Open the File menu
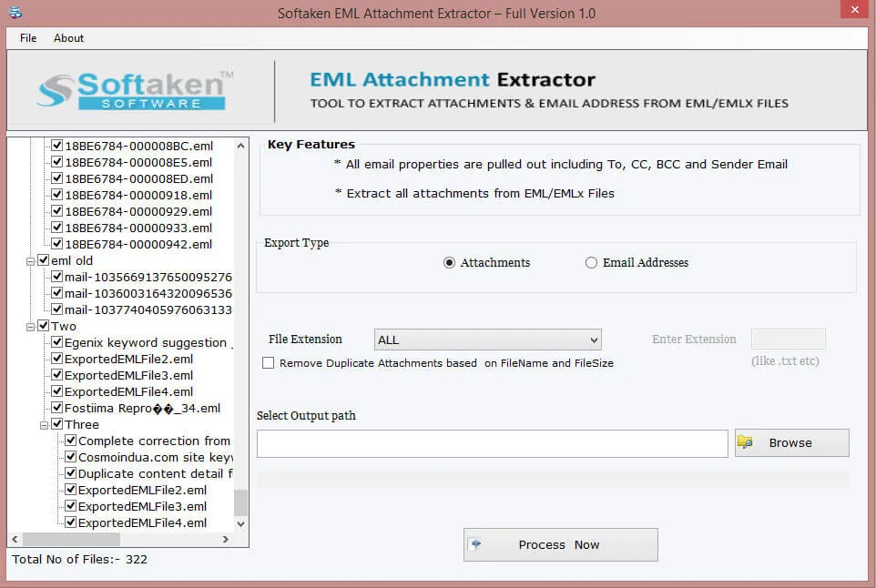Image resolution: width=876 pixels, height=588 pixels. coord(28,38)
